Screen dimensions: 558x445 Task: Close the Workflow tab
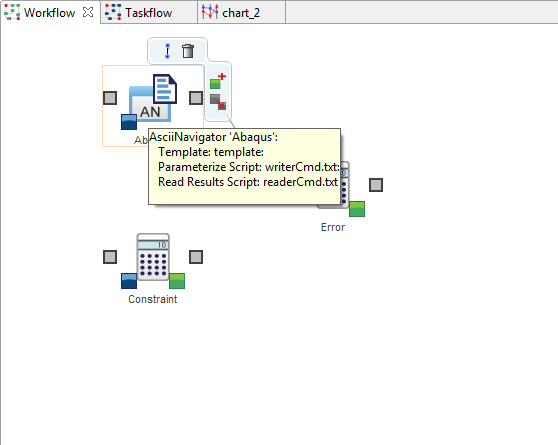(x=88, y=12)
